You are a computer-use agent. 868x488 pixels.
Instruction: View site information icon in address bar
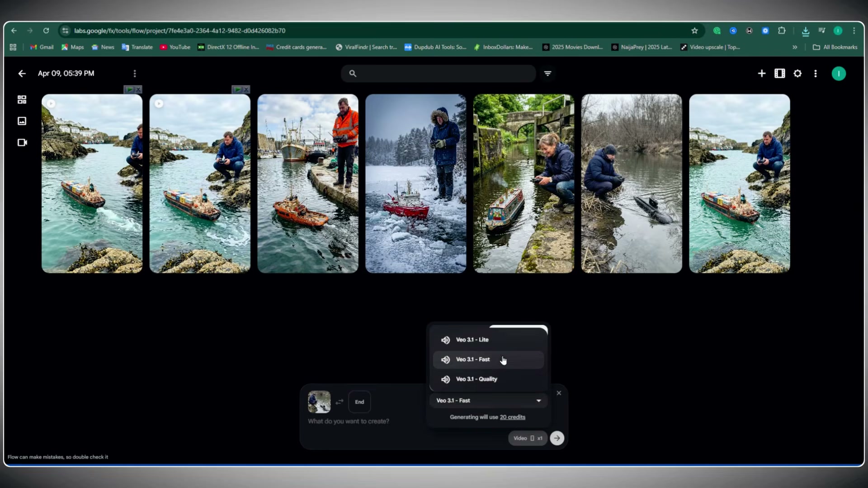(x=65, y=31)
